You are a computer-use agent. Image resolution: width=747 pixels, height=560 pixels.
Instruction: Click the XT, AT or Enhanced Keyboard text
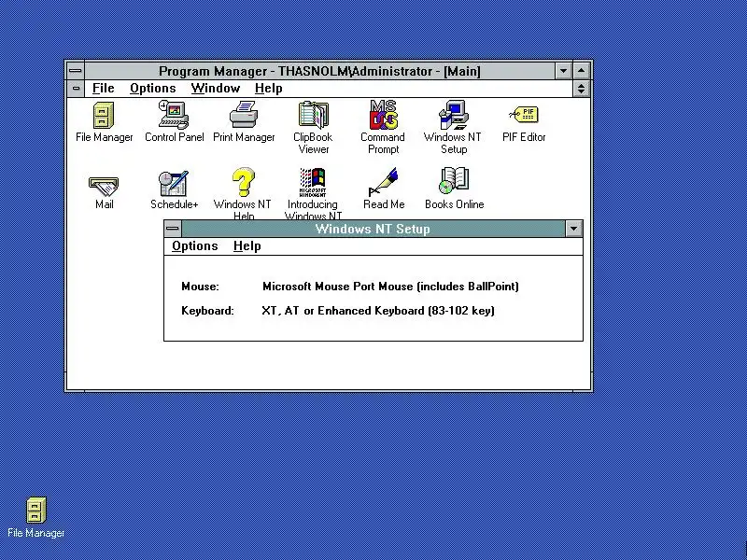pos(378,311)
